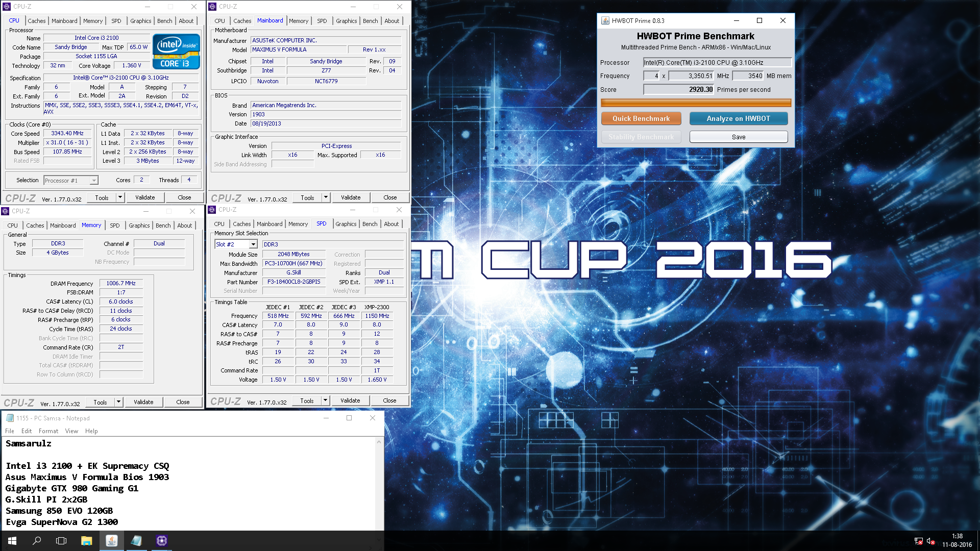
Task: Click Quick Benchmark button
Action: pos(641,118)
